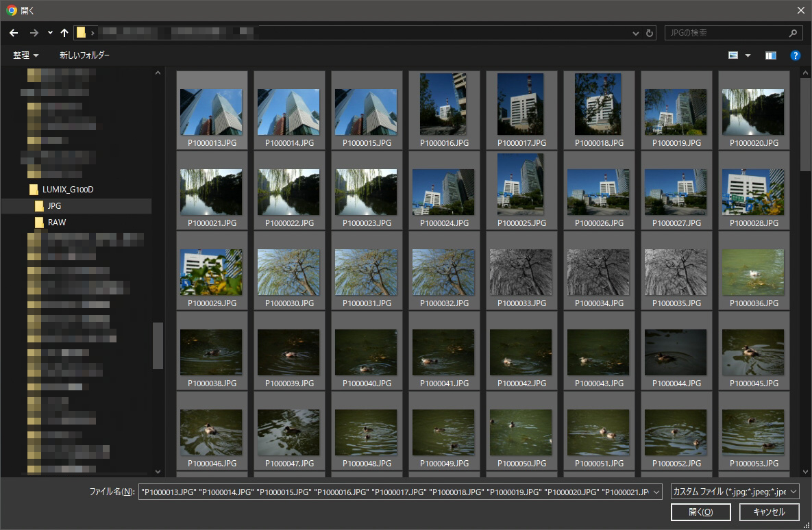Click the folder icon in address bar

(81, 33)
